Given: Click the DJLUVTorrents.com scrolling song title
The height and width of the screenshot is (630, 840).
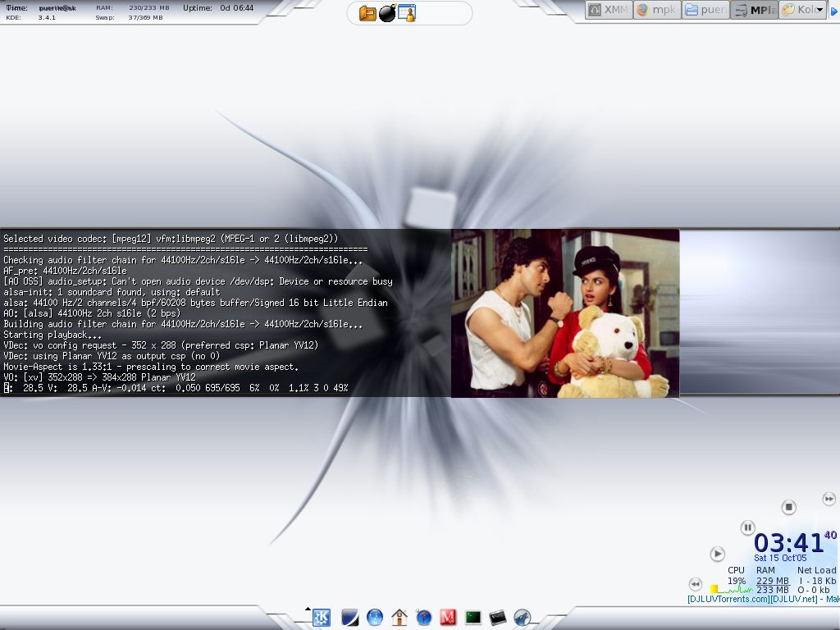Looking at the screenshot, I should click(x=764, y=599).
